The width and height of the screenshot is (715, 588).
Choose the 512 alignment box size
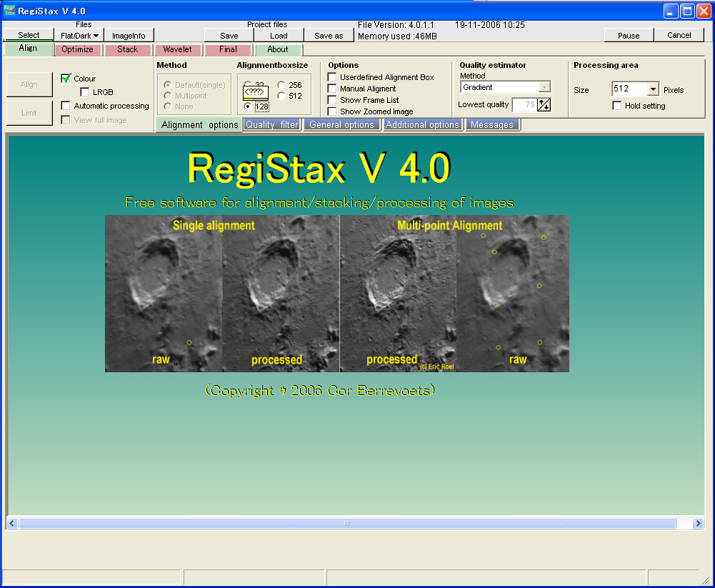pos(281,96)
